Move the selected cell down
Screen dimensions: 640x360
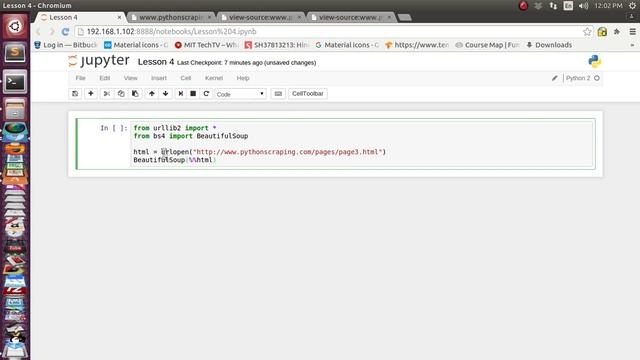tap(165, 93)
